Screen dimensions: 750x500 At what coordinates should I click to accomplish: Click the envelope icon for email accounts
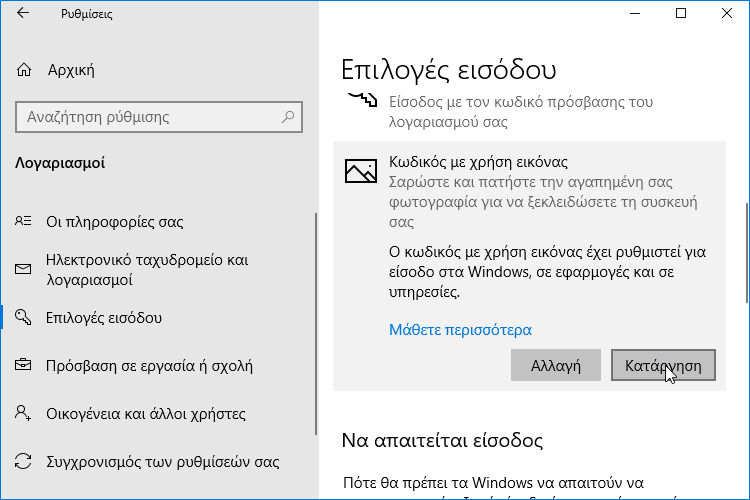[23, 269]
